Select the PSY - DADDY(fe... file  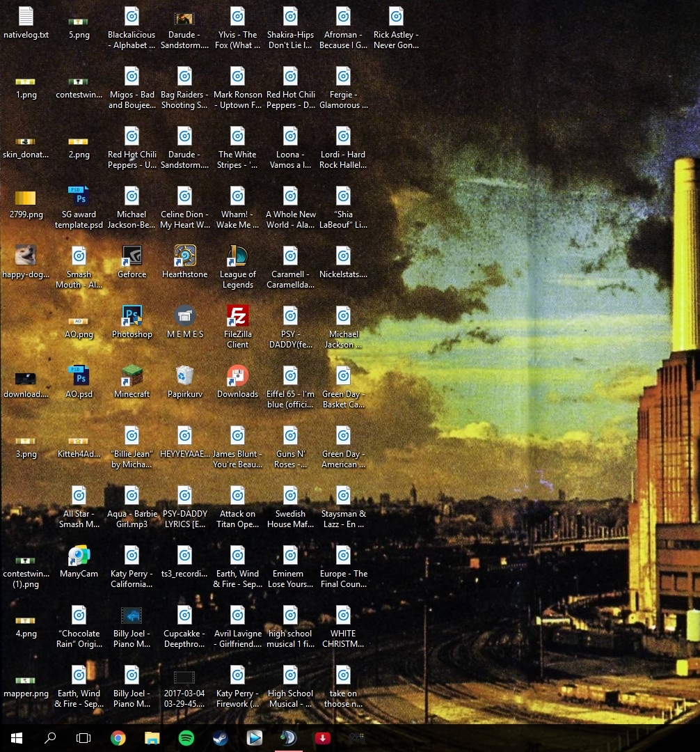pyautogui.click(x=290, y=327)
